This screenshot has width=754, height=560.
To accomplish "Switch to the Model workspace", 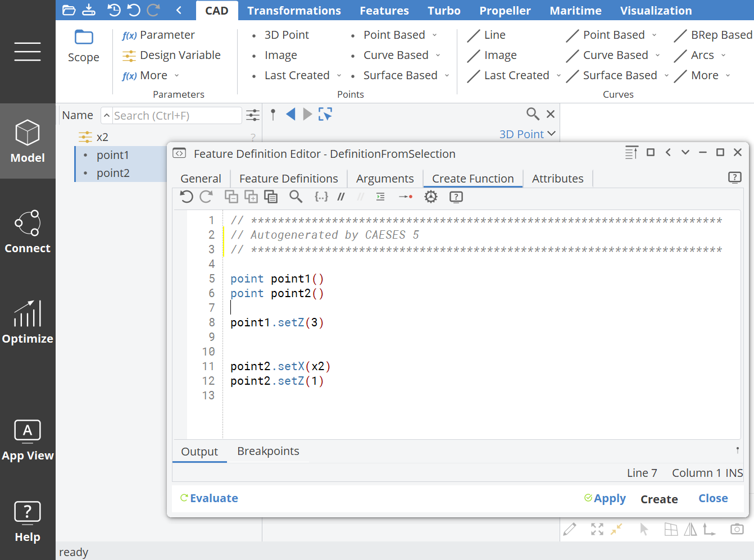I will (x=28, y=142).
